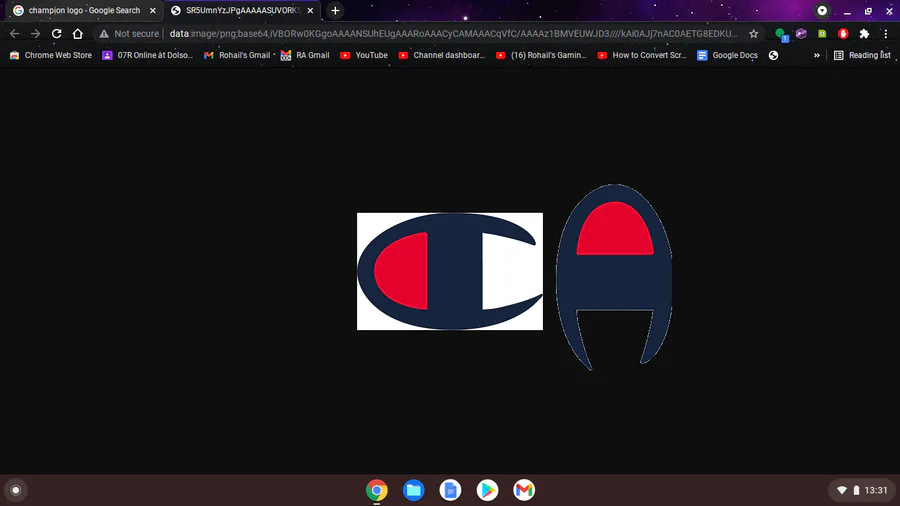The width and height of the screenshot is (900, 506).
Task: Open Gmail from the shelf
Action: (x=524, y=491)
